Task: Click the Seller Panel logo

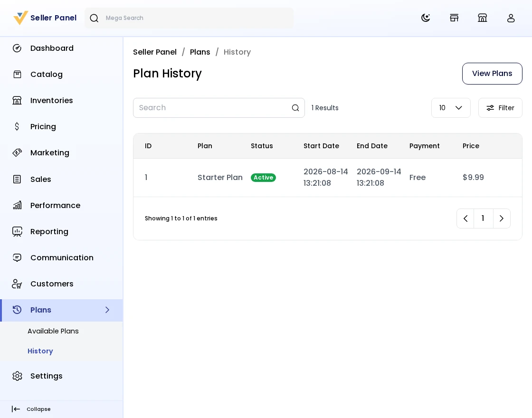Action: coord(45,18)
